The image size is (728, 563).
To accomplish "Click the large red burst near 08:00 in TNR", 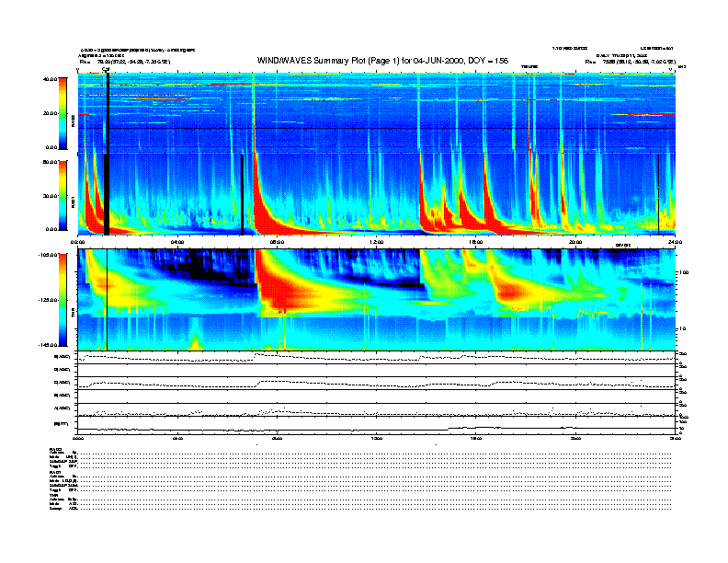I will [x=283, y=291].
